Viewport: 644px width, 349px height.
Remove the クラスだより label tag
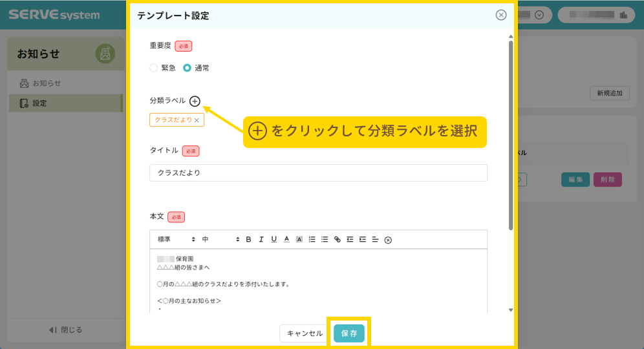point(197,120)
